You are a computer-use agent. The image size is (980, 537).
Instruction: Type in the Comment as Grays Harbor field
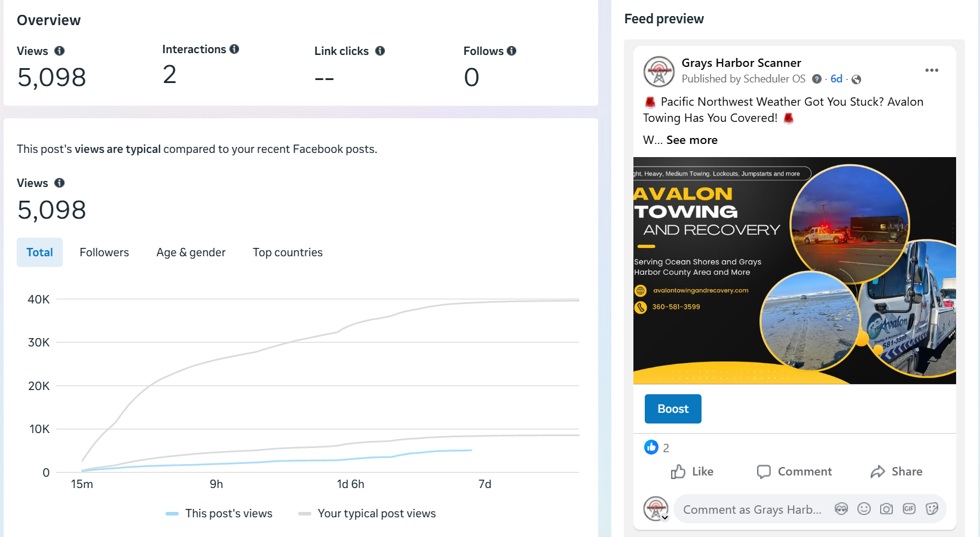(x=752, y=510)
